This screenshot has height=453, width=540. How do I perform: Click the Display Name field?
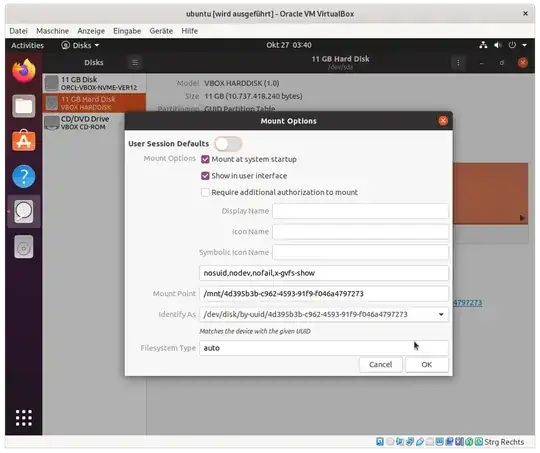(x=360, y=211)
